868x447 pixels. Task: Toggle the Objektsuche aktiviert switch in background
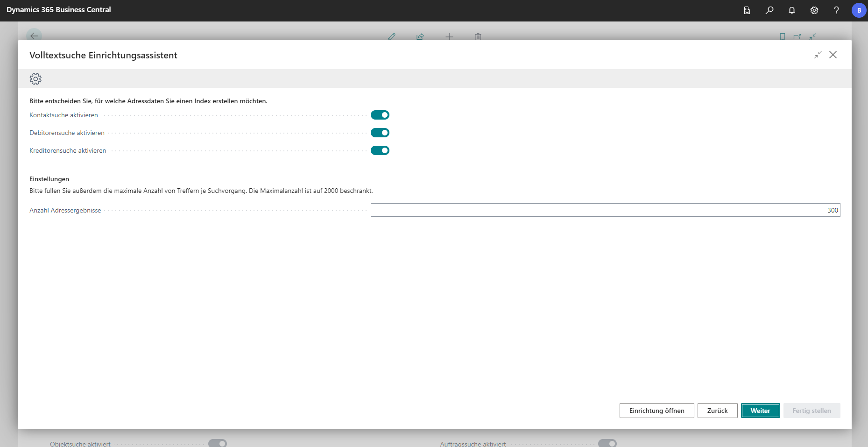[x=218, y=443]
